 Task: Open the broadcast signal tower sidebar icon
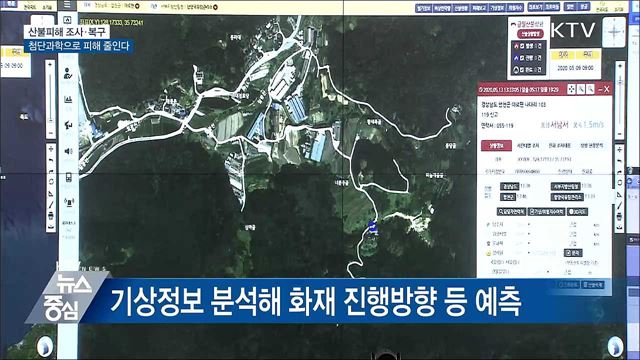[x=68, y=202]
